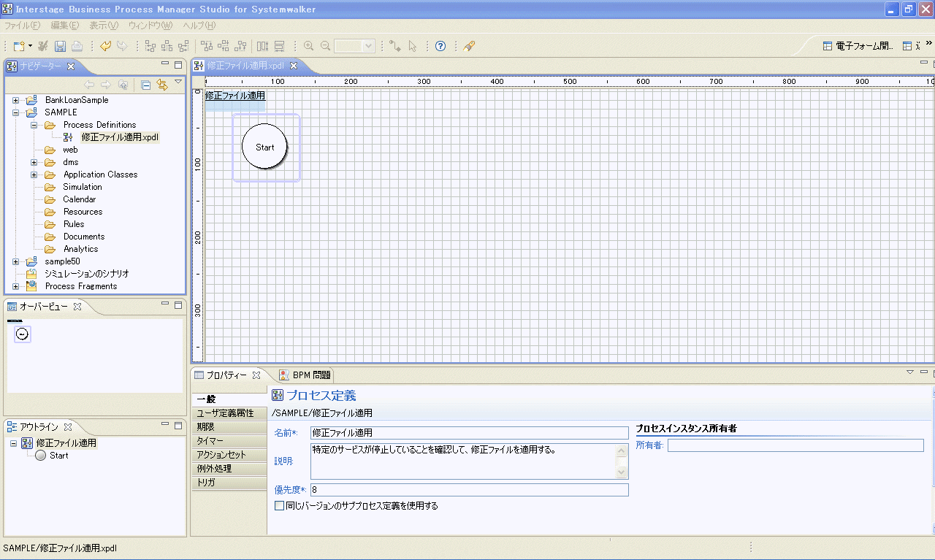This screenshot has width=935, height=560.
Task: Click the 所有者 owner input field
Action: [x=795, y=445]
